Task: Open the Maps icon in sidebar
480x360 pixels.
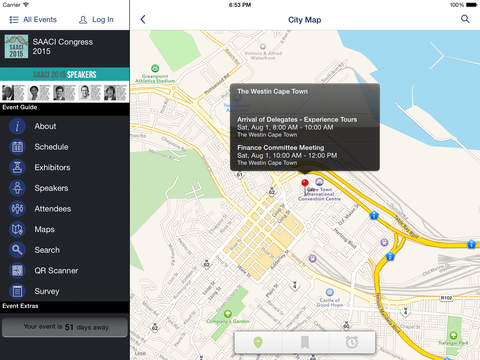Action: point(17,230)
